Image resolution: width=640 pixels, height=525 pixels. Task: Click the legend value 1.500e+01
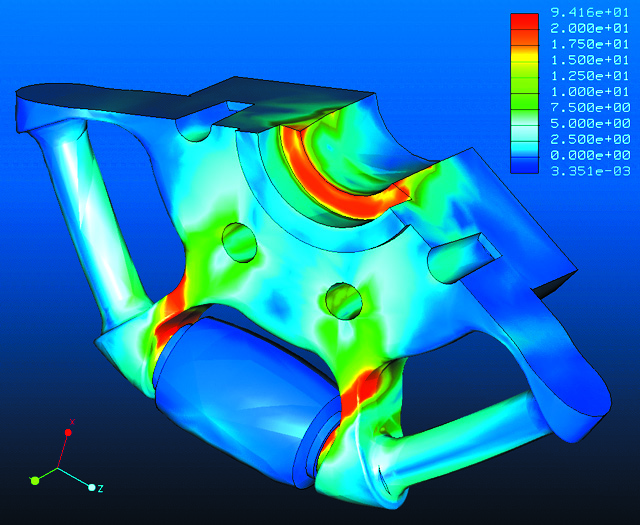click(590, 60)
